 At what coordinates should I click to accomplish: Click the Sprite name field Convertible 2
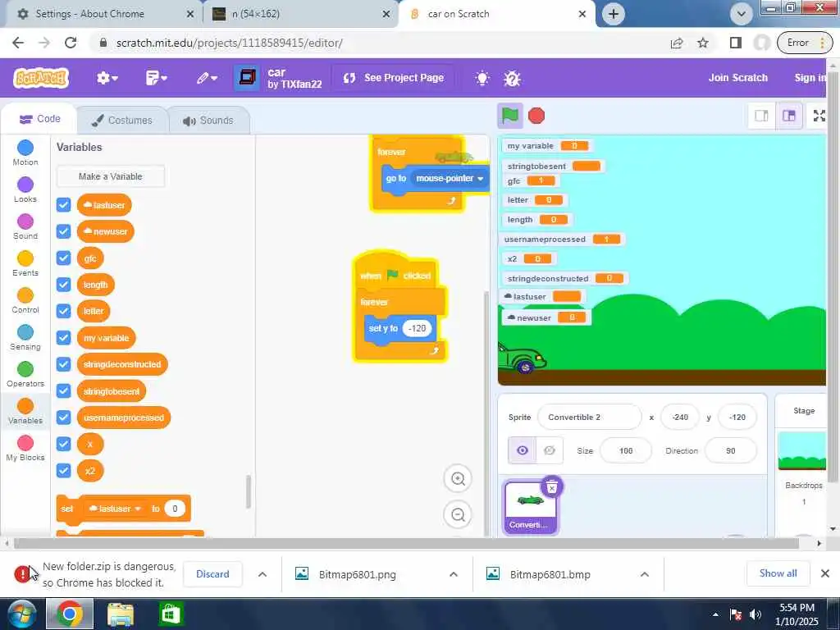(x=589, y=417)
